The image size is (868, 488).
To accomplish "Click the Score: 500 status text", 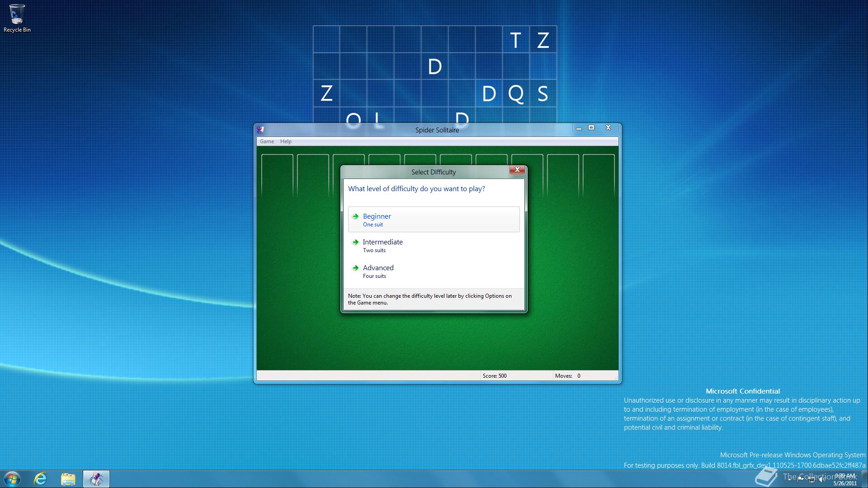I will tap(495, 376).
